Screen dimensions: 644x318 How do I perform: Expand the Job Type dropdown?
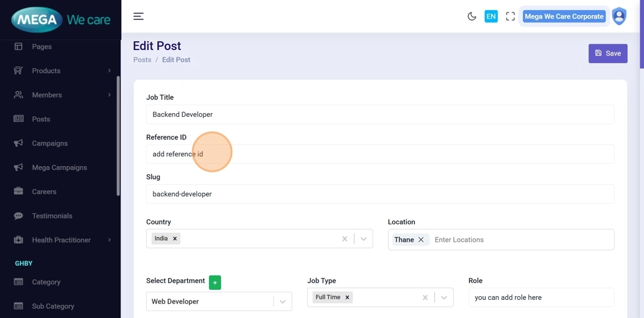[x=444, y=297]
